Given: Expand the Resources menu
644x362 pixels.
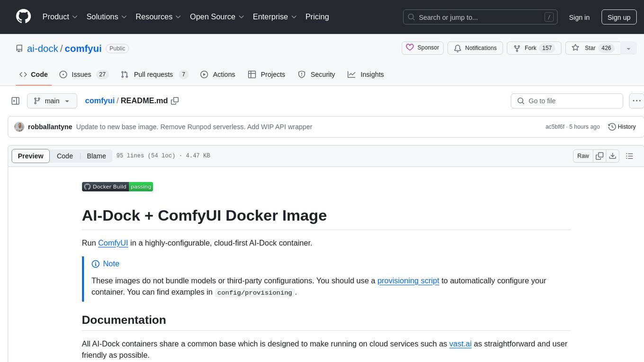Looking at the screenshot, I should 158,17.
